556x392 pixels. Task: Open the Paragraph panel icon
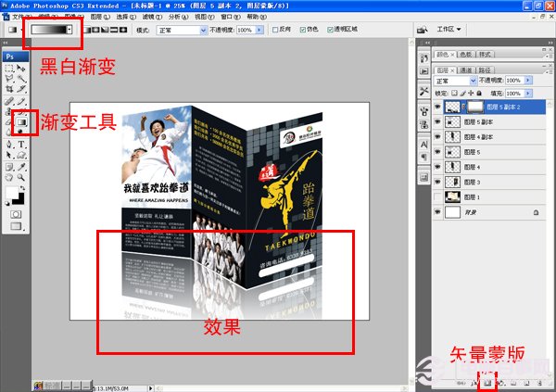point(424,157)
